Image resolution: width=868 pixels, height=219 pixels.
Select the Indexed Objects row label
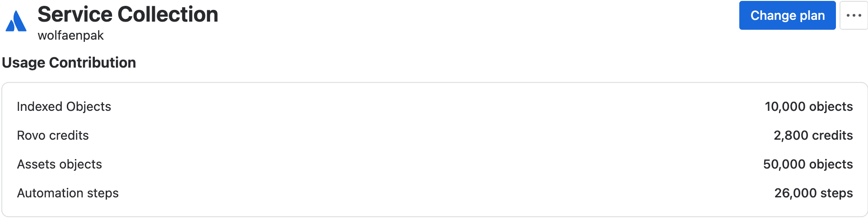[64, 107]
